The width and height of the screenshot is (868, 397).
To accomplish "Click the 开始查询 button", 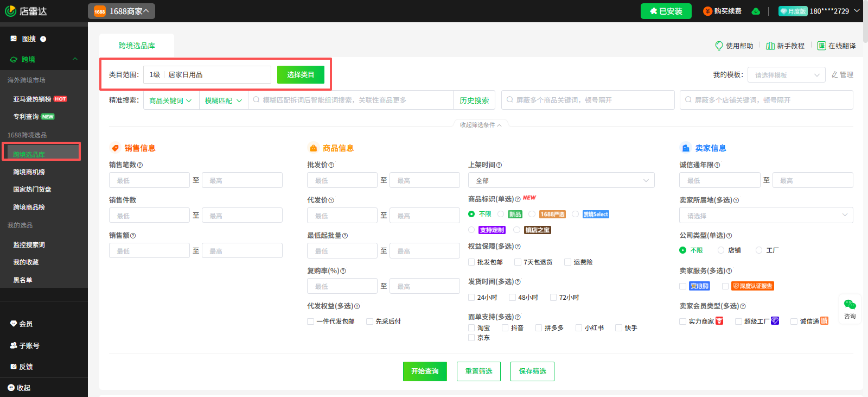I will tap(425, 371).
